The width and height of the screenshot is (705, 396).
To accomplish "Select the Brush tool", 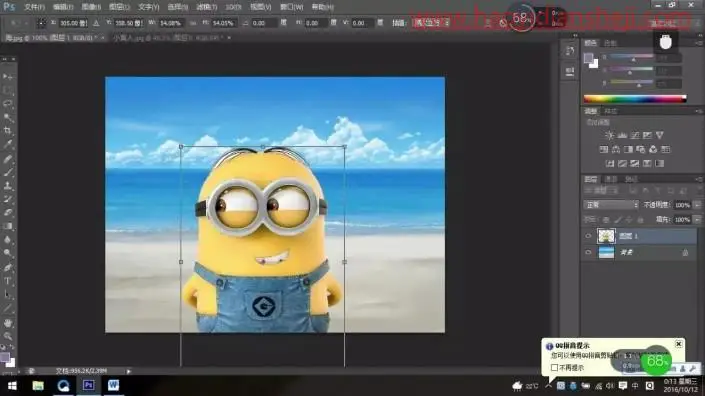I will 8,172.
